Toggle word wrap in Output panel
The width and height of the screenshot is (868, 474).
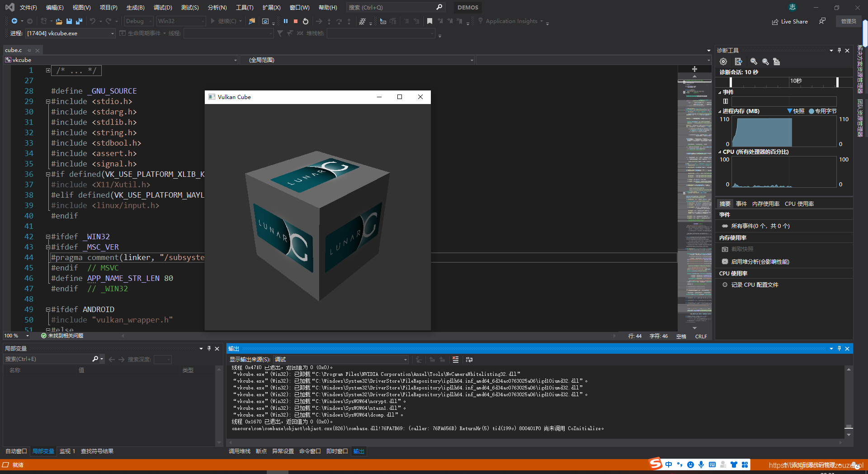[469, 360]
